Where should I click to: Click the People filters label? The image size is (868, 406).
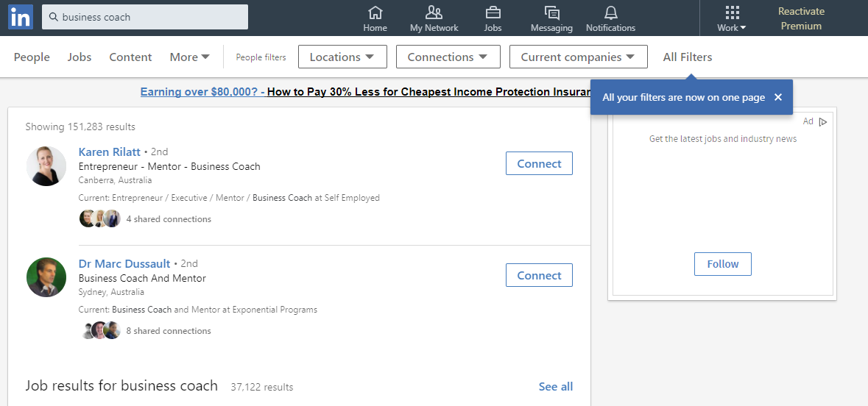(261, 57)
